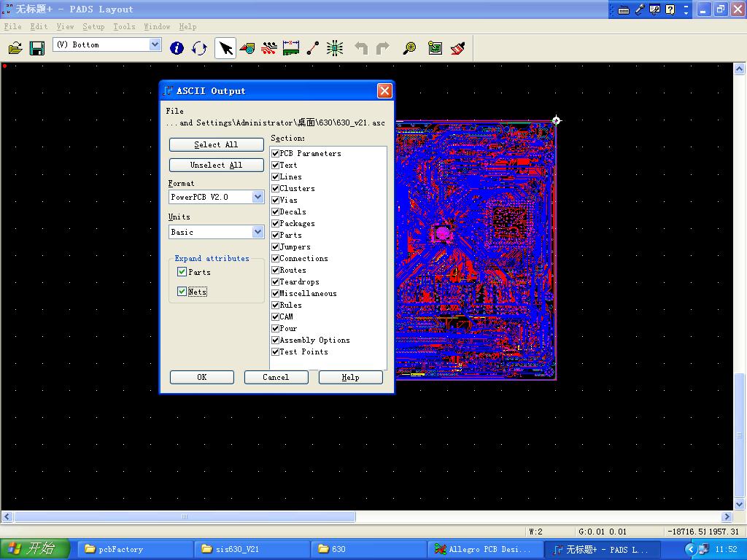Click the blue Properties info icon
This screenshot has height=560, width=747.
click(x=177, y=48)
